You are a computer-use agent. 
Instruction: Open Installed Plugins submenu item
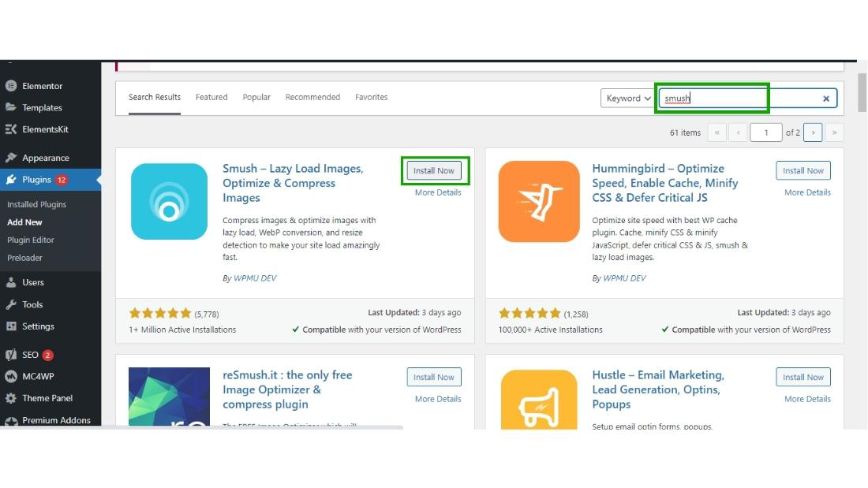click(36, 204)
